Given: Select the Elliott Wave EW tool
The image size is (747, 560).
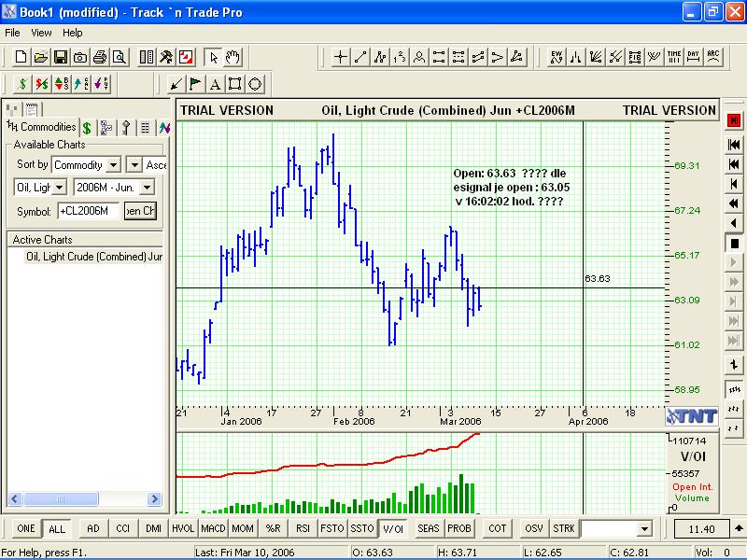Looking at the screenshot, I should 557,58.
